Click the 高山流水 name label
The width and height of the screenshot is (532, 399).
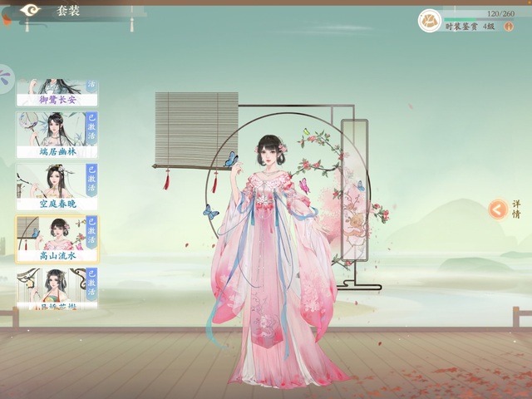coord(57,256)
